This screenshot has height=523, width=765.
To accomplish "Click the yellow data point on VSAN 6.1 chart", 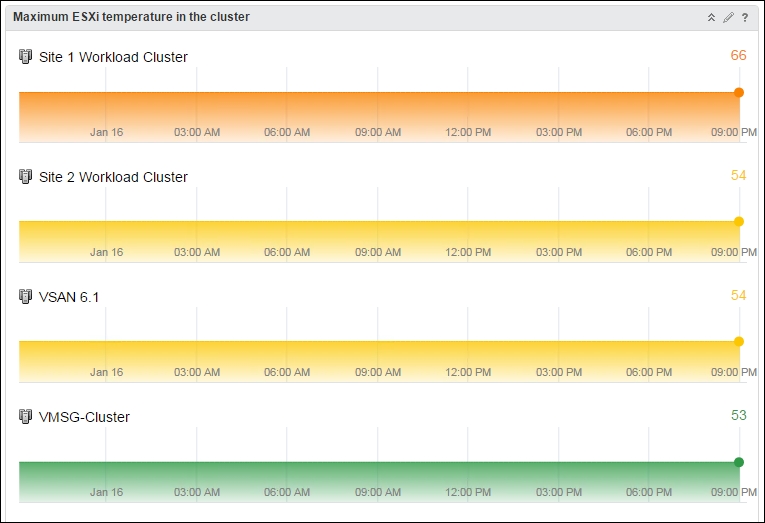I will pos(739,342).
